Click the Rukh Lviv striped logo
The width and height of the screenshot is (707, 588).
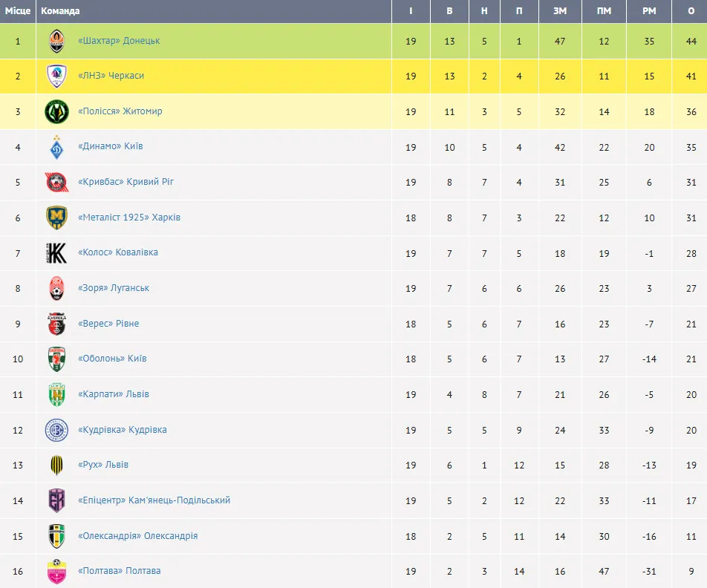click(57, 465)
